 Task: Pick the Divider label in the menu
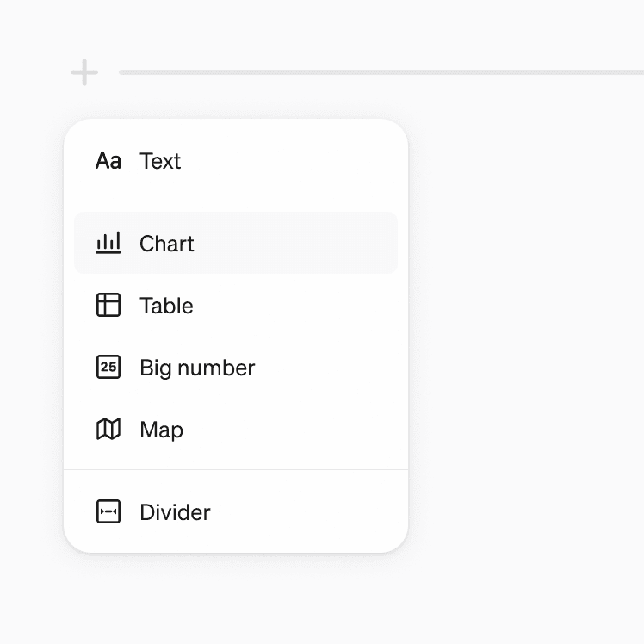(175, 512)
